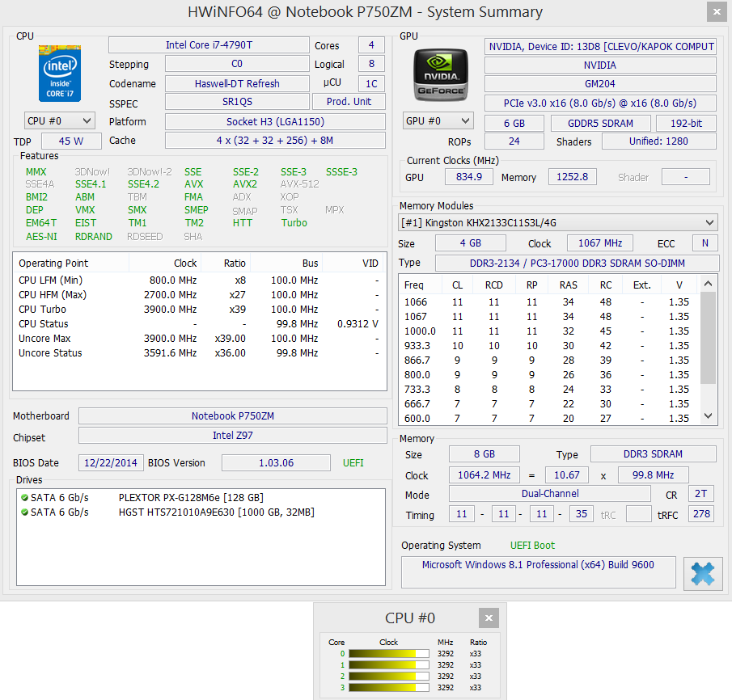Click the AES-NI feature label
The width and height of the screenshot is (732, 700).
[x=41, y=237]
